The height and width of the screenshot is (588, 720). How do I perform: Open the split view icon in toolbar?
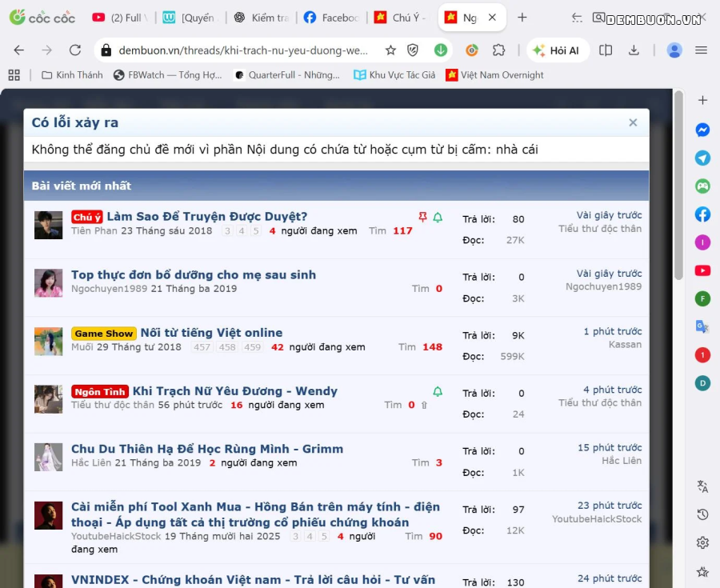pos(606,50)
